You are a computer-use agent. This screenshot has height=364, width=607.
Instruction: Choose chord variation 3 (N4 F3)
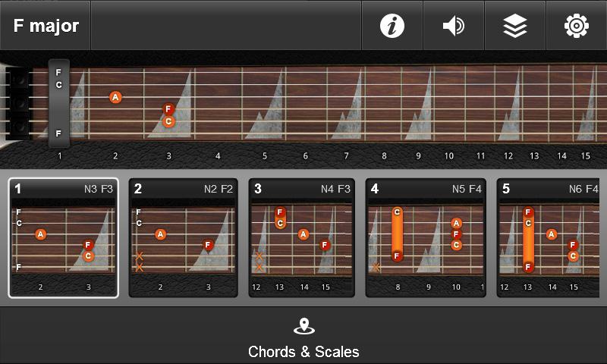click(302, 238)
